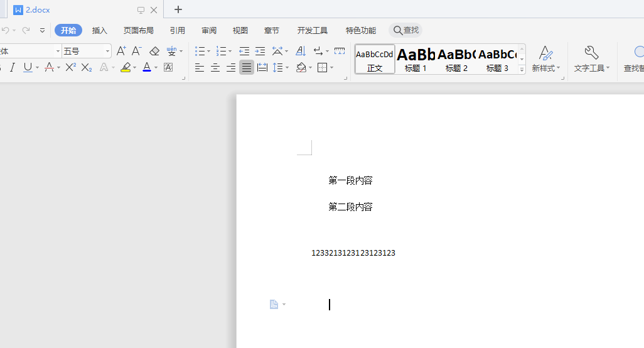Click the borders grid icon
Screen dimensions: 644x348
point(323,67)
